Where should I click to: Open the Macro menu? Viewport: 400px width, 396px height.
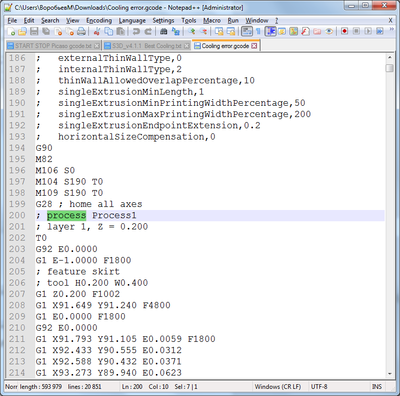pyautogui.click(x=212, y=21)
